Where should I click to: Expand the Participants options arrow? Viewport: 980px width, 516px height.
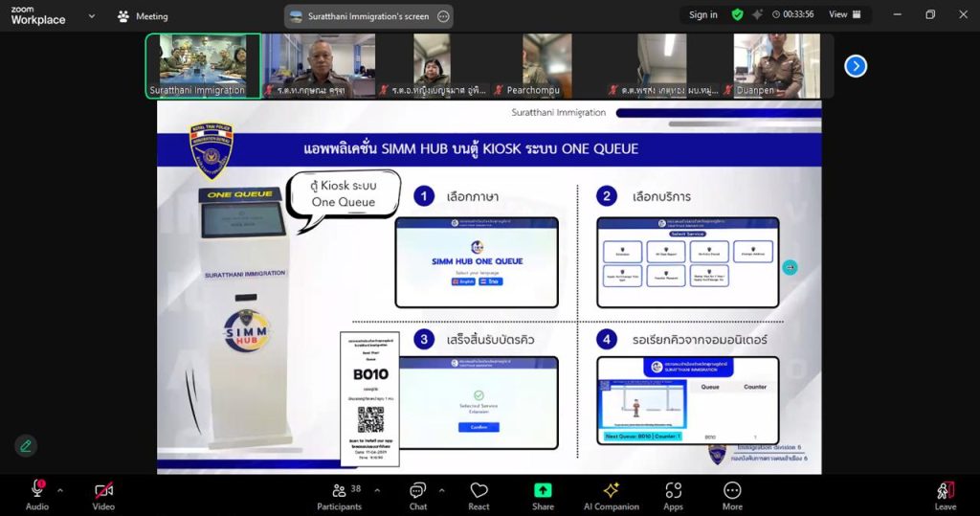click(377, 490)
